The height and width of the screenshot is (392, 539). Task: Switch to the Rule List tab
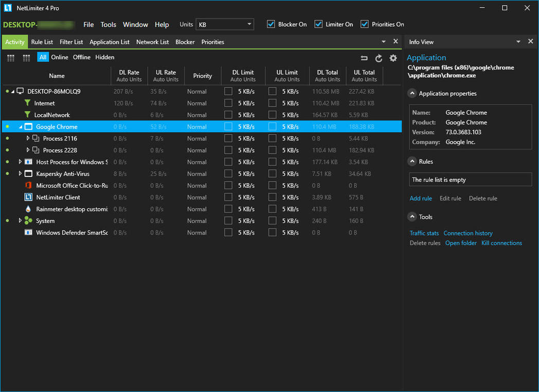(42, 42)
